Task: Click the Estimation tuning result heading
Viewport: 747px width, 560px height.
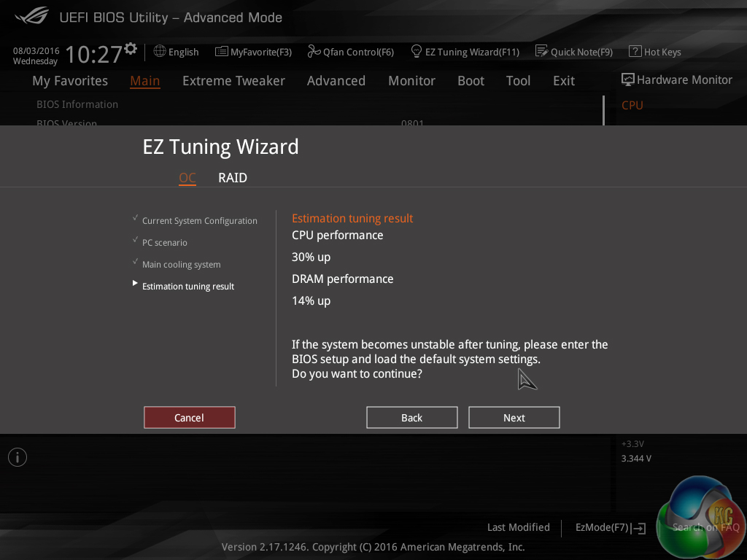Action: click(352, 219)
